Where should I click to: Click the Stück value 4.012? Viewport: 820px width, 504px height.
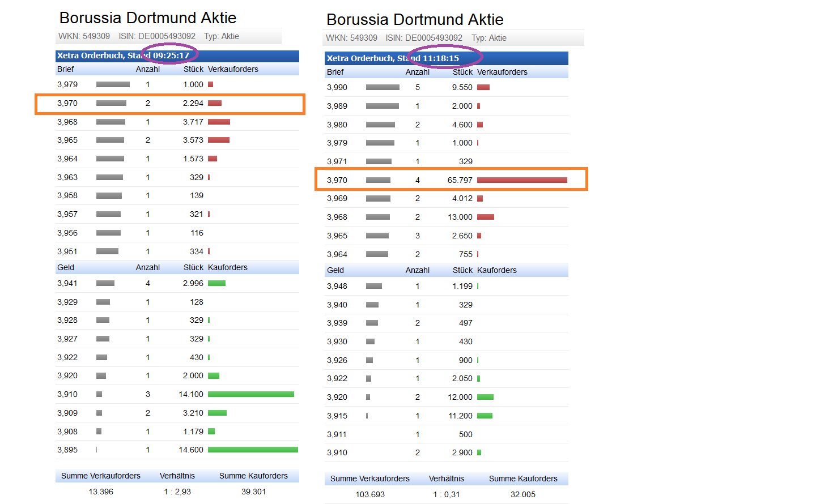pyautogui.click(x=462, y=198)
